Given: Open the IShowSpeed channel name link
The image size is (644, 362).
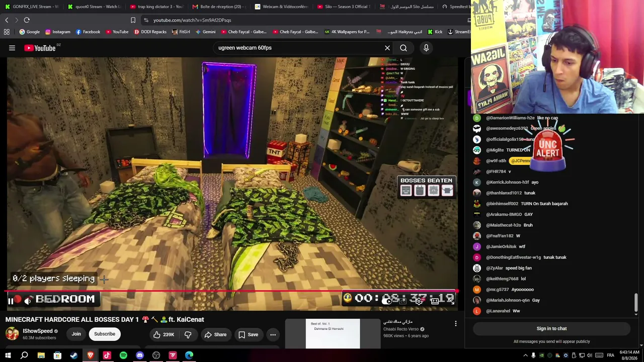Looking at the screenshot, I should click(38, 331).
